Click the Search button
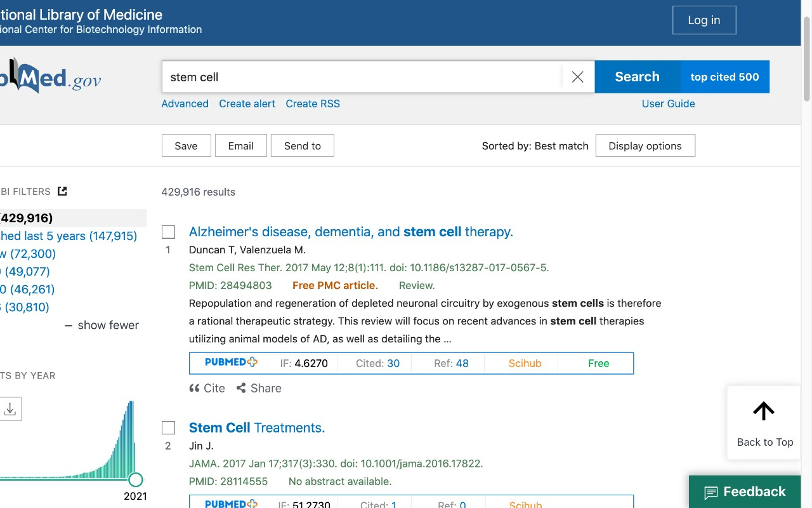Viewport: 812px width, 508px height. click(638, 77)
